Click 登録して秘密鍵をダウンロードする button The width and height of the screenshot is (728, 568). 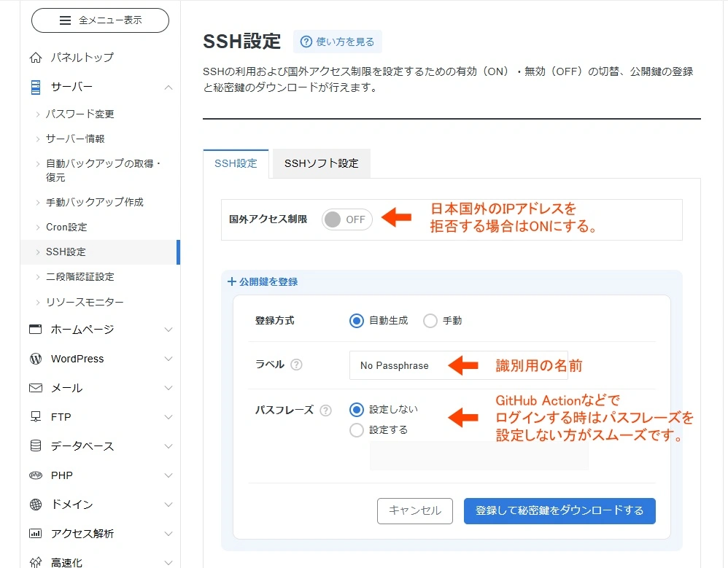[x=559, y=510]
